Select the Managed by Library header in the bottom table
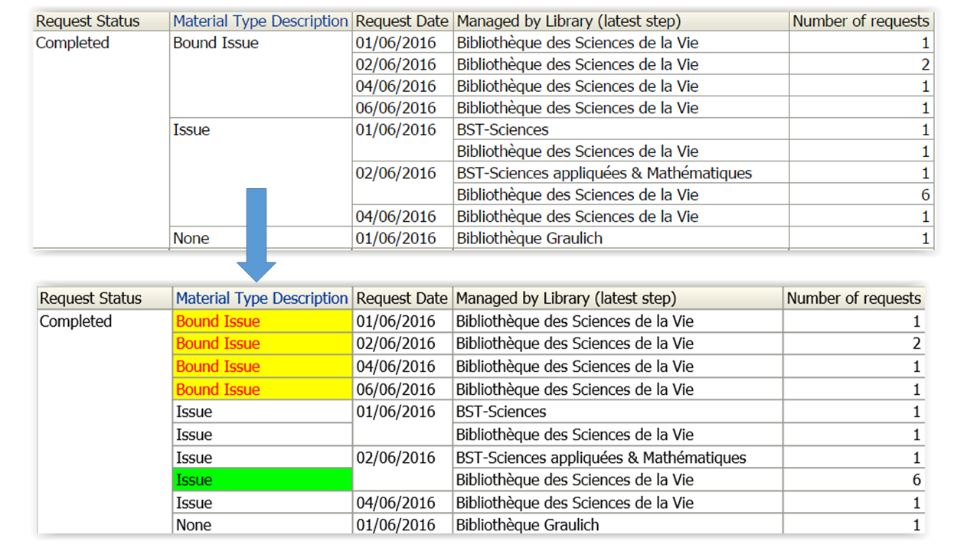Viewport: 980px width, 551px height. [617, 298]
